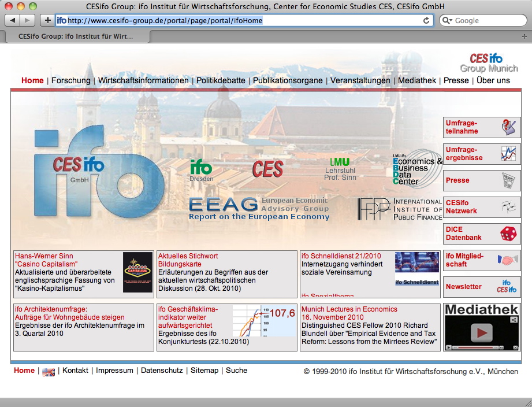Screen dimensions: 532x407
Task: Click the Newsletter sidebar label
Action: pyautogui.click(x=464, y=287)
